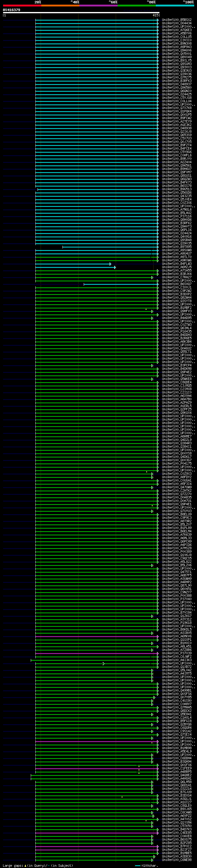Click the short cyan alignment bar for UniRef100_B4FLW3
This screenshot has height=868, width=197.
(x=73, y=264)
